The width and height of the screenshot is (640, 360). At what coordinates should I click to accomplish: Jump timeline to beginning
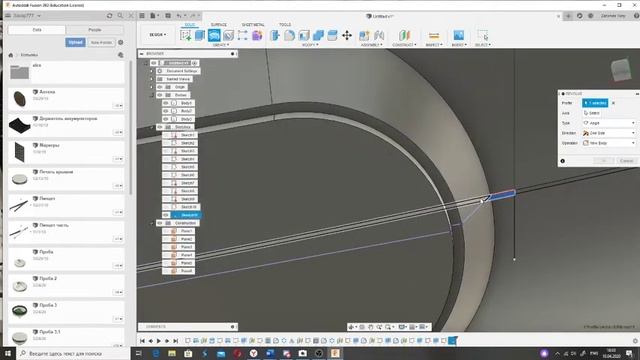(x=142, y=341)
